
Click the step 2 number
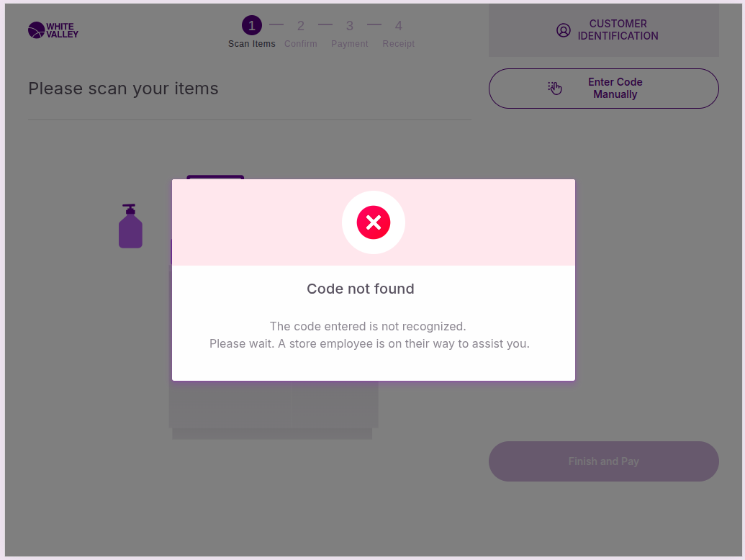point(301,26)
